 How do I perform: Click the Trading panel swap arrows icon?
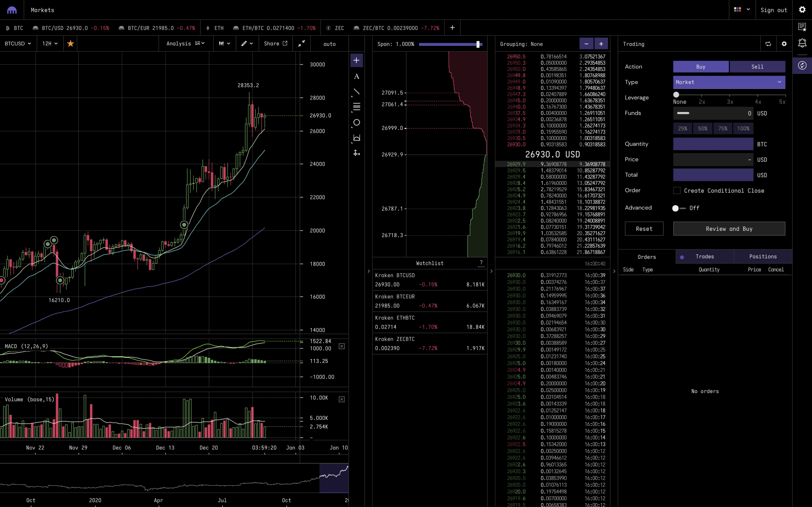click(768, 44)
